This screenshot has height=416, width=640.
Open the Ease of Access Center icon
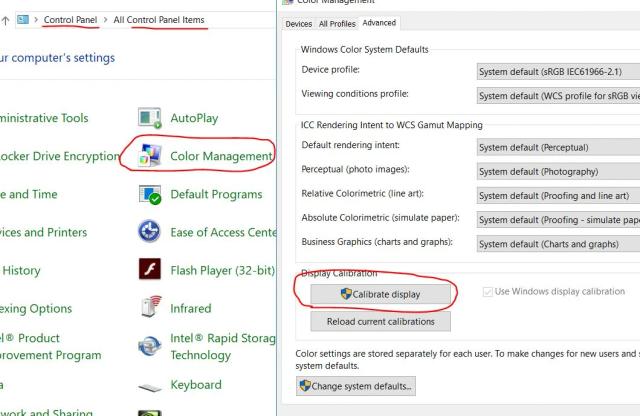149,231
